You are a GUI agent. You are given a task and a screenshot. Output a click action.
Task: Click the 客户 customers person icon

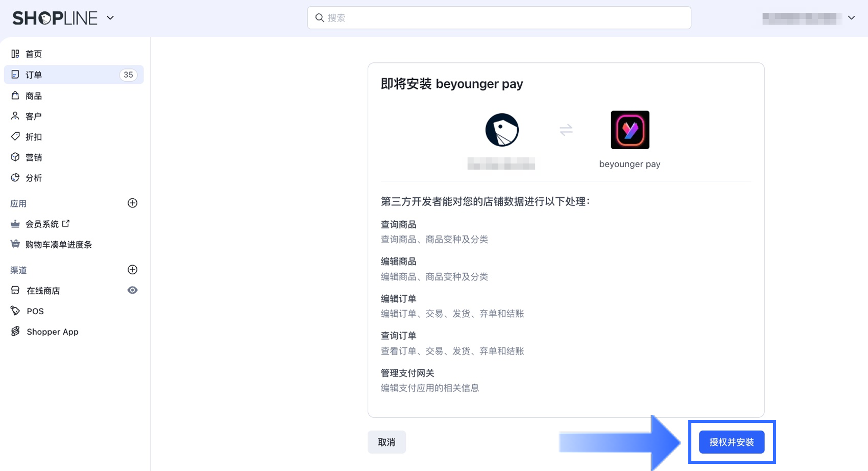tap(15, 116)
